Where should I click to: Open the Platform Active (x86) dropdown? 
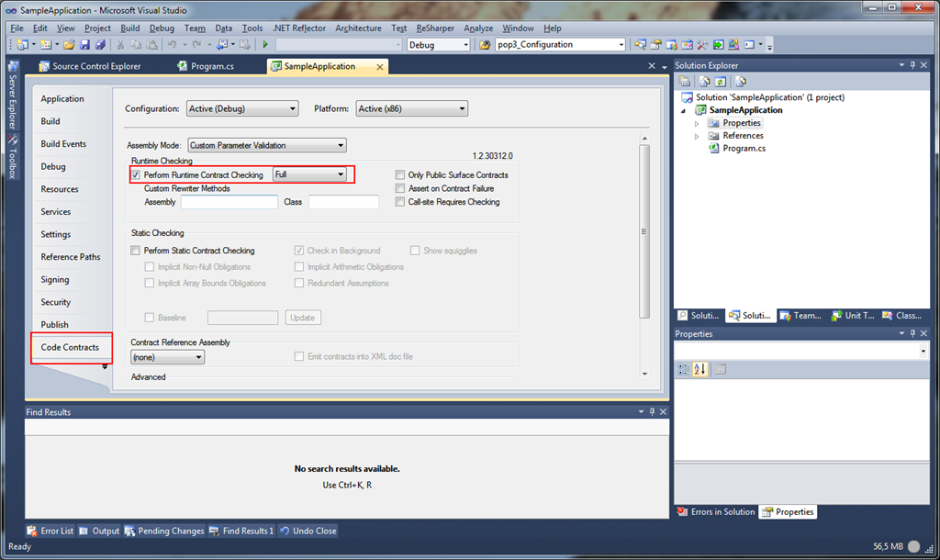411,108
